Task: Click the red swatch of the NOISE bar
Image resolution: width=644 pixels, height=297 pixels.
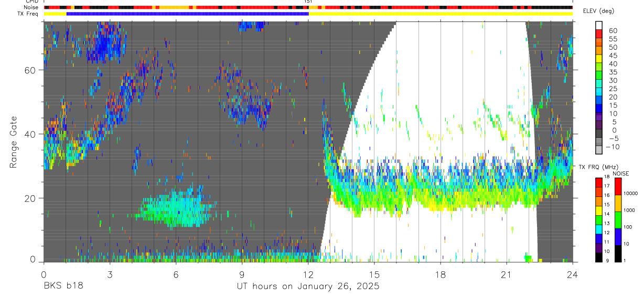Action: coord(618,186)
